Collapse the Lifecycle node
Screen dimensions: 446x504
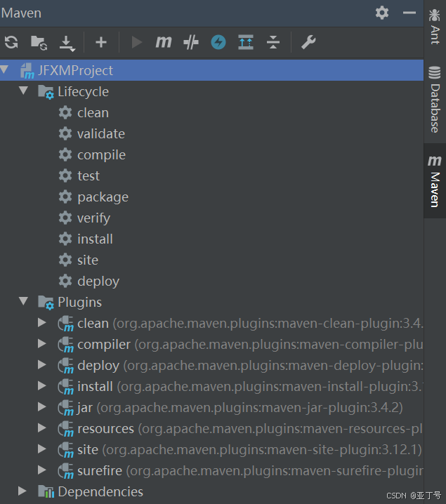(23, 91)
